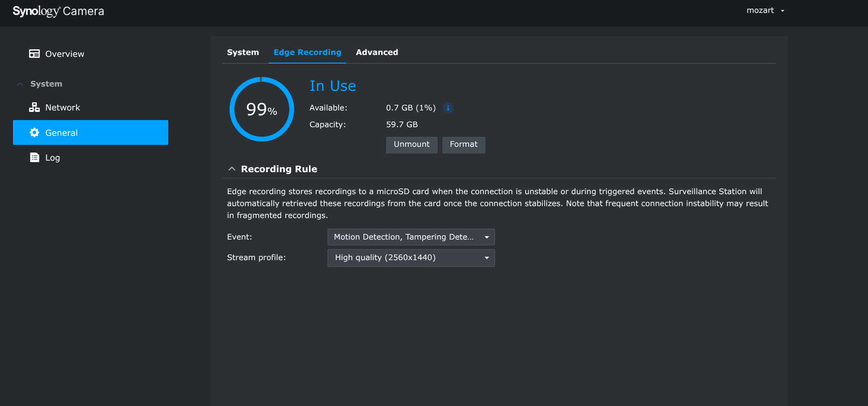Collapse the System sidebar section
The height and width of the screenshot is (406, 868).
(x=20, y=84)
